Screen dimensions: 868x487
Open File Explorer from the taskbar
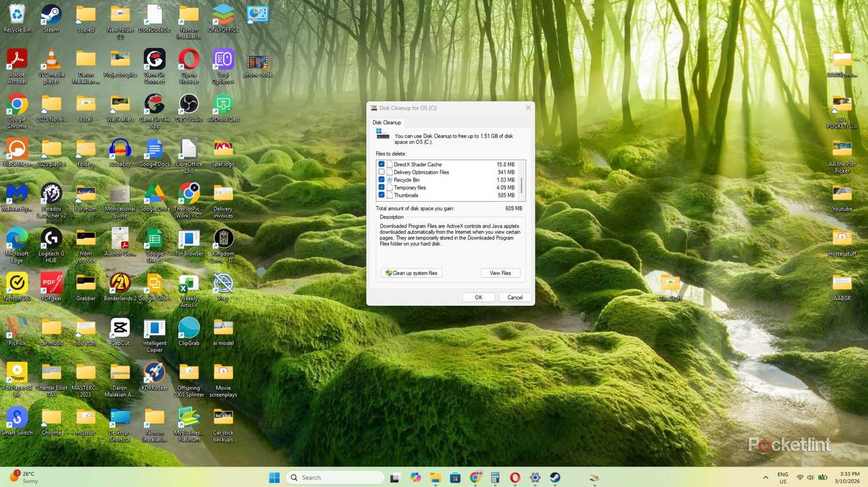435,477
